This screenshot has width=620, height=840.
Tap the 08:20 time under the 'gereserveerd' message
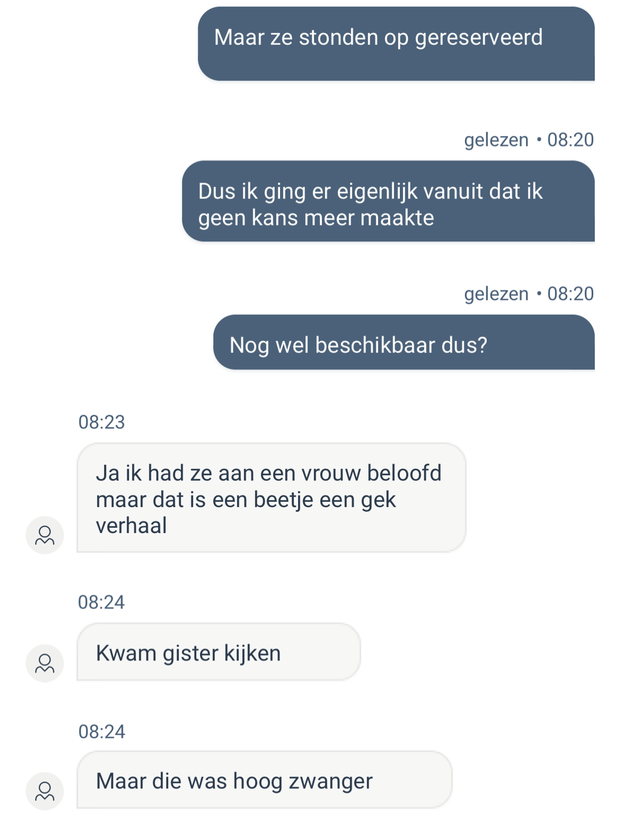pyautogui.click(x=570, y=140)
